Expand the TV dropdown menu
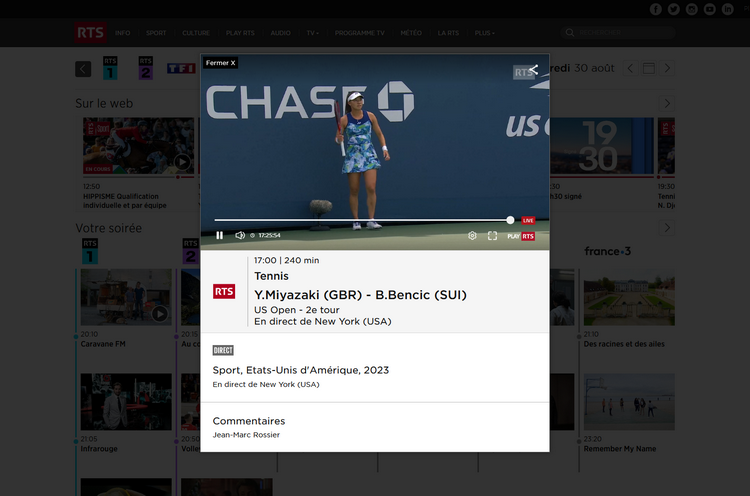Image resolution: width=750 pixels, height=496 pixels. click(x=313, y=33)
